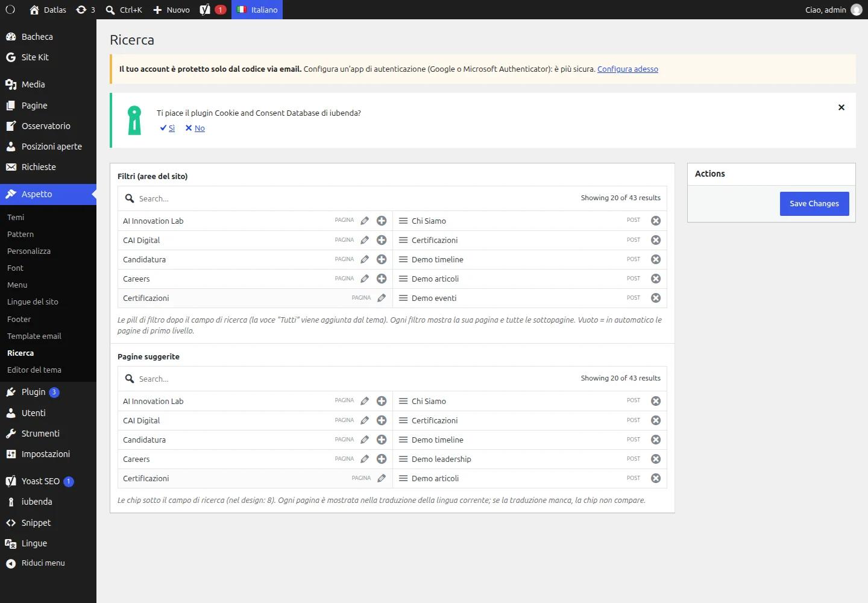This screenshot has height=603, width=868.
Task: Open the Yoast icon in admin bar
Action: click(213, 10)
